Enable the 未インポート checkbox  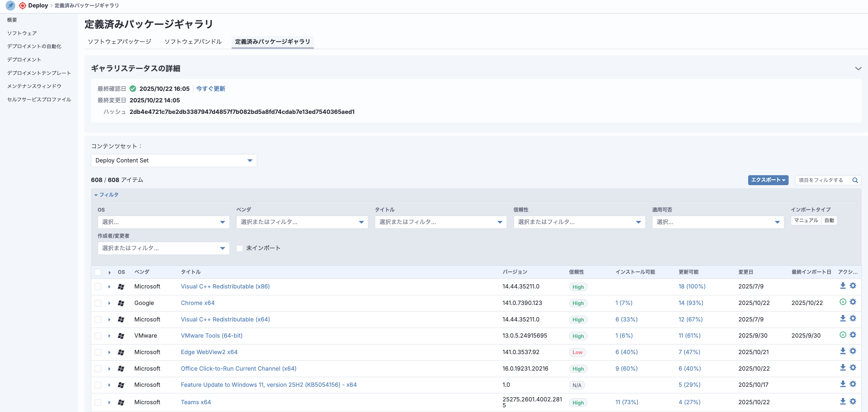pyautogui.click(x=240, y=248)
